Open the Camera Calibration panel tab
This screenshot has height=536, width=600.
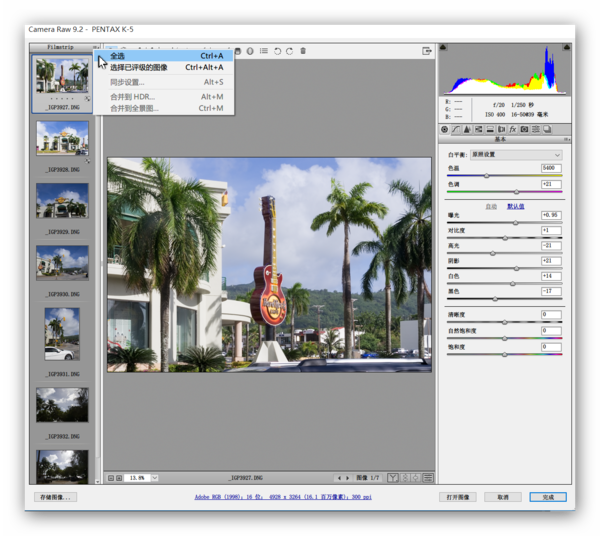click(524, 129)
